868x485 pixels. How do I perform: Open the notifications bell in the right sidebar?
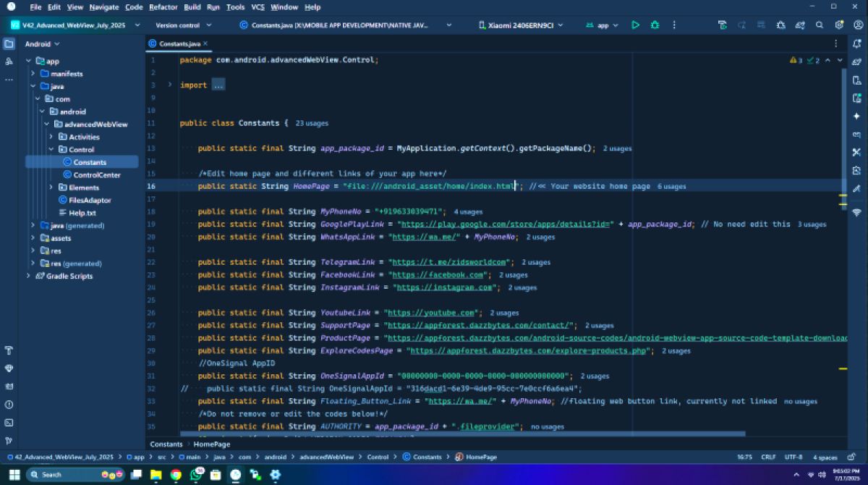pos(858,45)
